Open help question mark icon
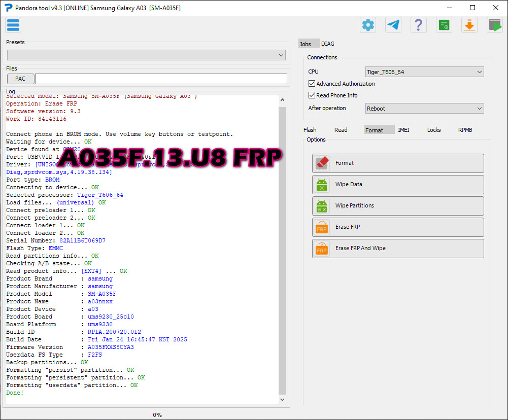Viewport: 508px width, 420px height. click(x=418, y=25)
